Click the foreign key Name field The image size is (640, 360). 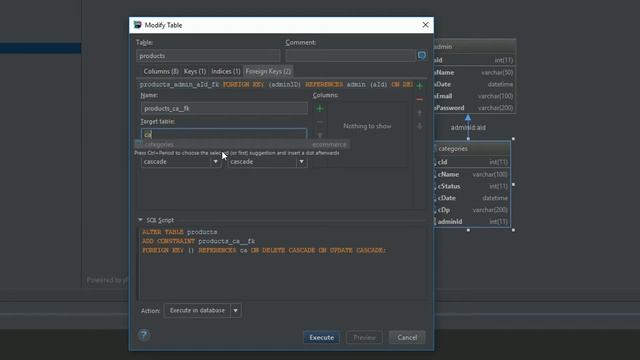pyautogui.click(x=224, y=108)
